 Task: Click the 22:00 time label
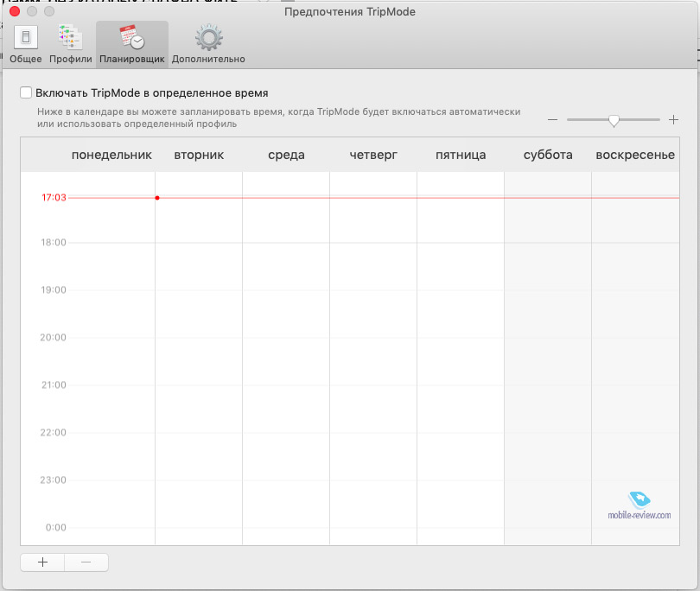click(53, 433)
